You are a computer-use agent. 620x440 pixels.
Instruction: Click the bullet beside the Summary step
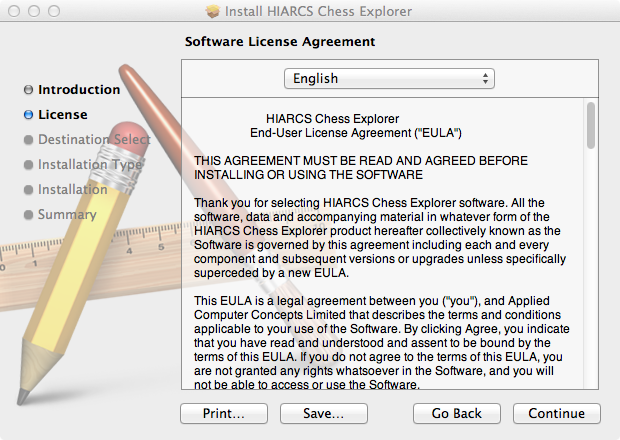pos(29,215)
